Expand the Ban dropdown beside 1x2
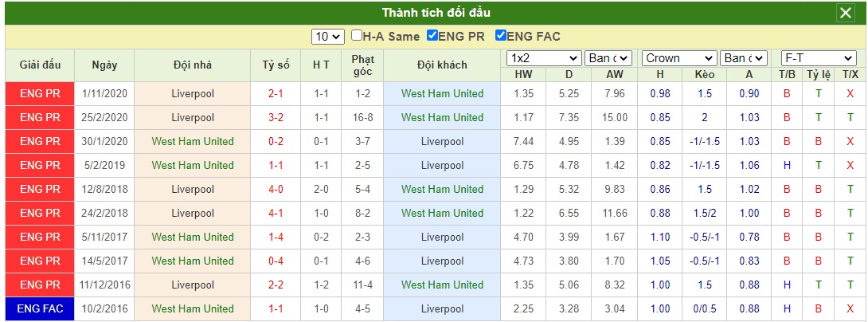This screenshot has width=868, height=322. [608, 58]
